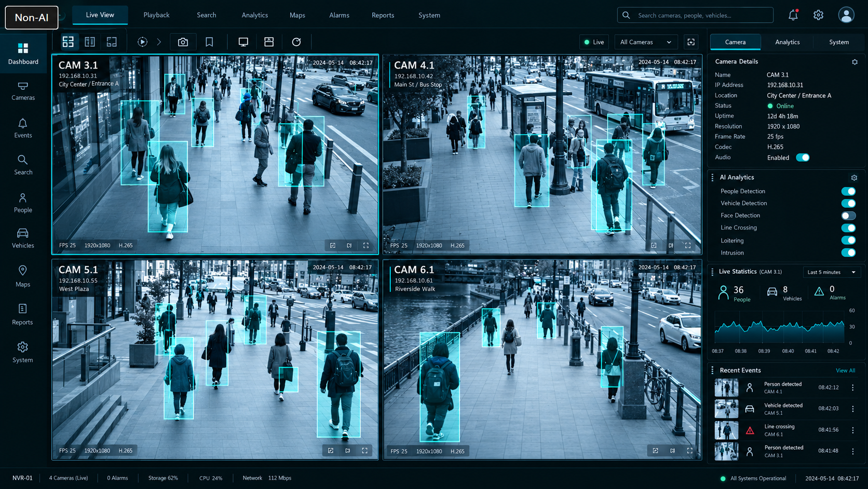Open the Events bell in sidebar
Image resolution: width=868 pixels, height=489 pixels.
pos(23,128)
